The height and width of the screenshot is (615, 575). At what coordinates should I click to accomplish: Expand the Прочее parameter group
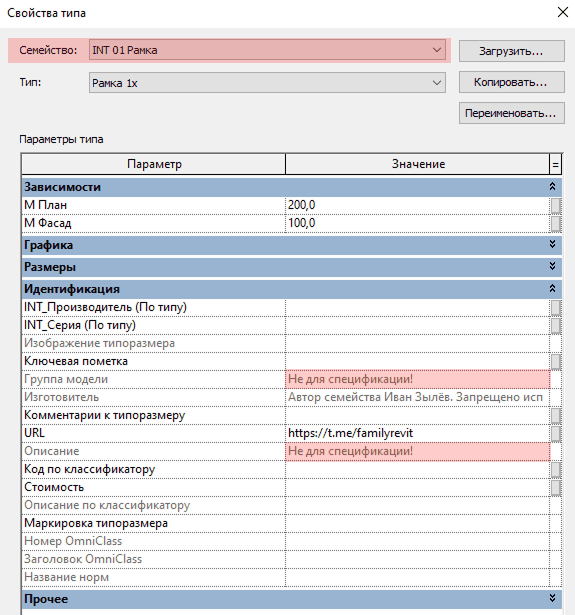click(x=552, y=598)
